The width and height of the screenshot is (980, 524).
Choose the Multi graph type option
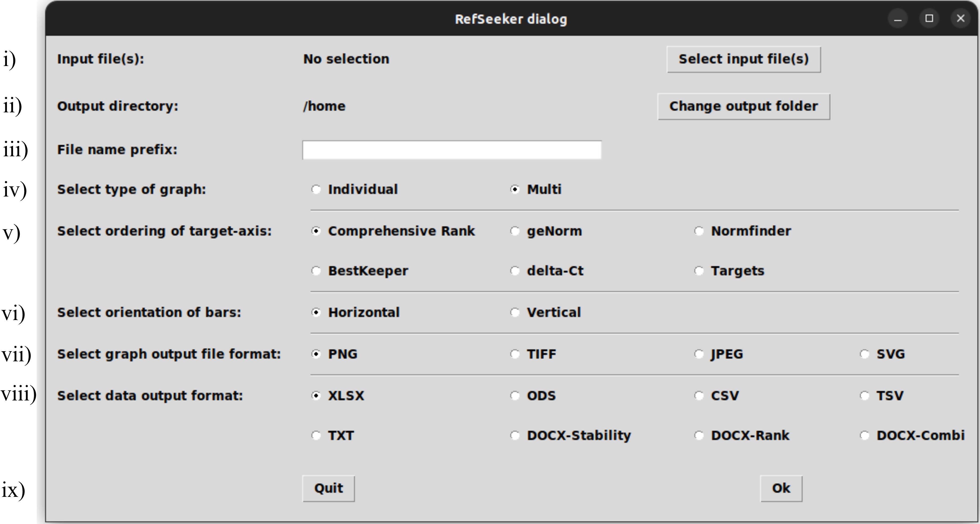click(x=536, y=189)
